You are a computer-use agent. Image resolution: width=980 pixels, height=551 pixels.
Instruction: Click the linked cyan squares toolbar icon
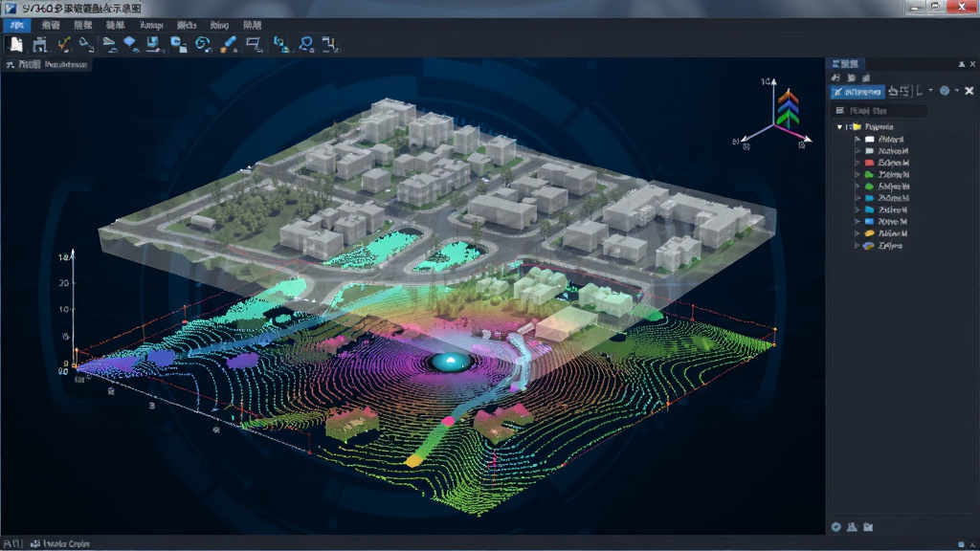pyautogui.click(x=281, y=44)
